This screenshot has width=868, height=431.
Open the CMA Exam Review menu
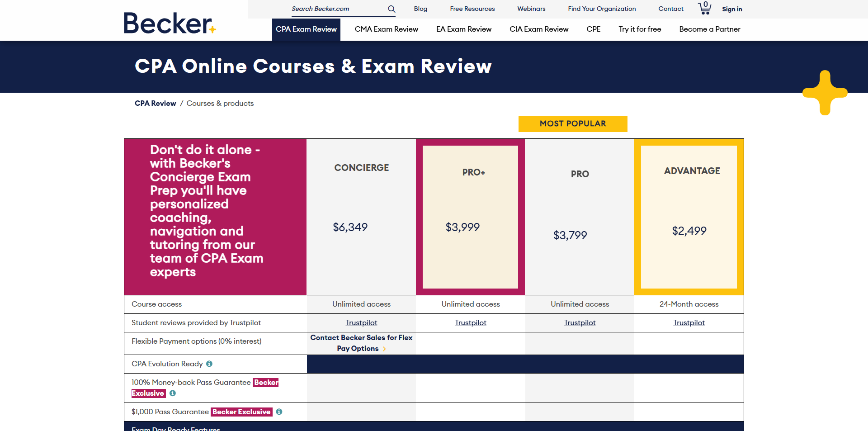(x=386, y=29)
